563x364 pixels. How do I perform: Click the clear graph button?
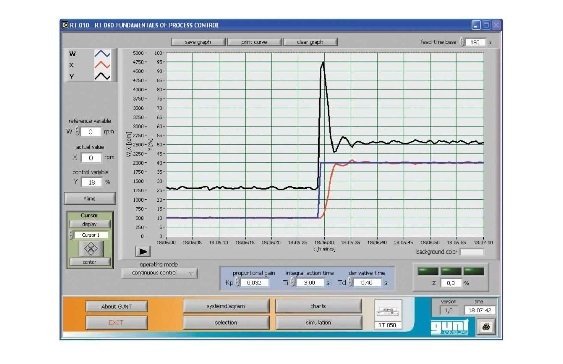pos(311,42)
